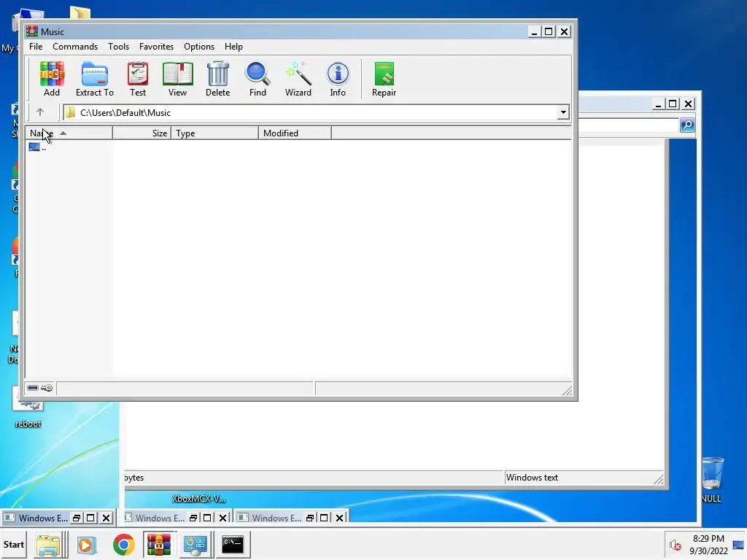Run Test from the WinRAR toolbar
This screenshot has height=560, width=747.
coord(138,79)
